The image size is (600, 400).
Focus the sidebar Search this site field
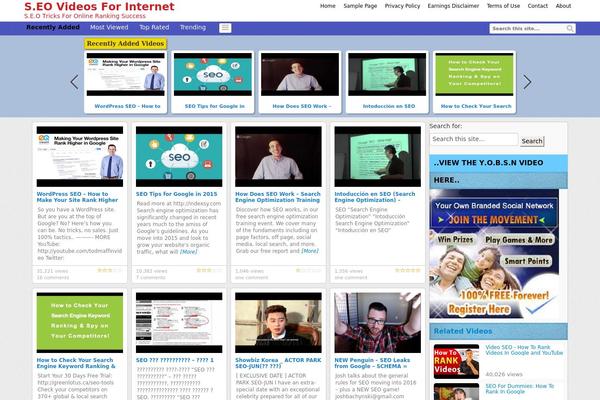(473, 139)
